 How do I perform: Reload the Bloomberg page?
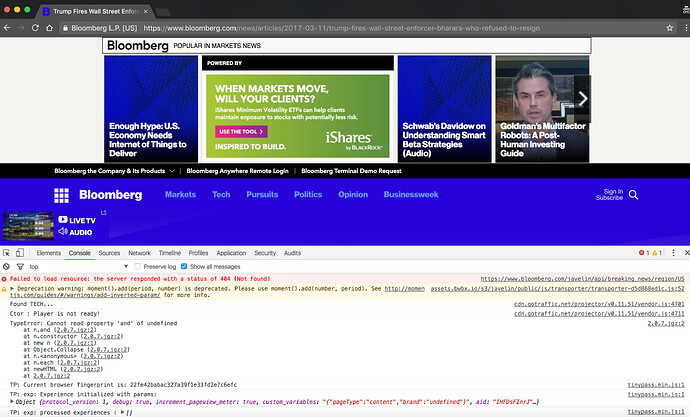pos(35,28)
